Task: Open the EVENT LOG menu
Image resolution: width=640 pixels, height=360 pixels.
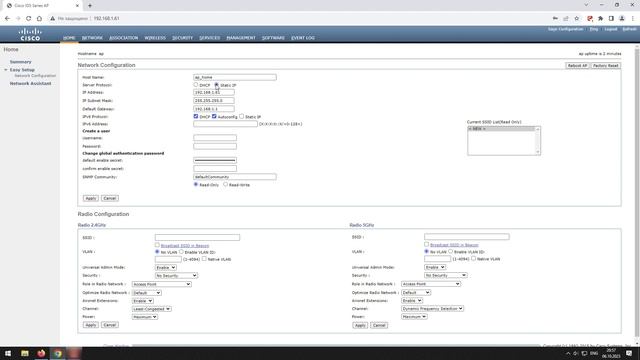Action: coord(303,38)
